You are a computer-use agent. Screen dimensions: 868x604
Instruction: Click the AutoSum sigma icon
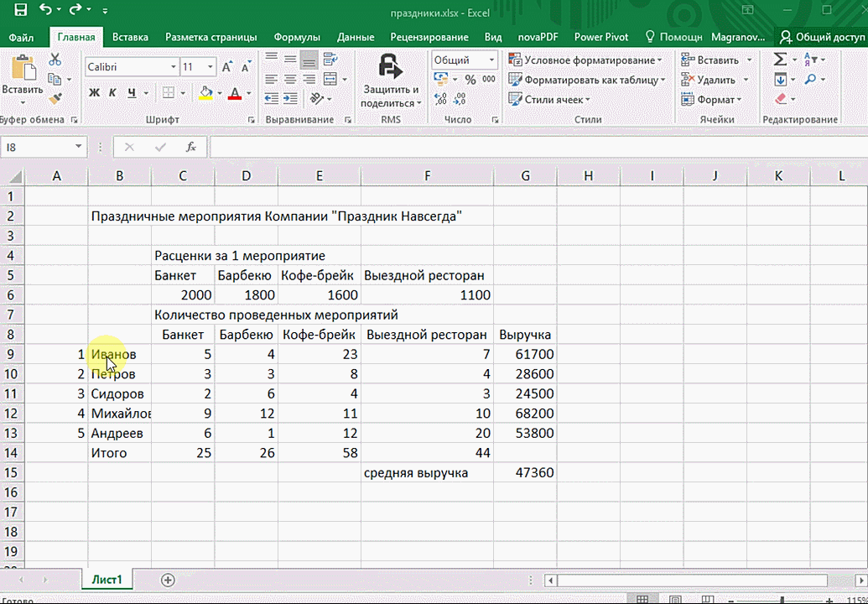tap(780, 60)
